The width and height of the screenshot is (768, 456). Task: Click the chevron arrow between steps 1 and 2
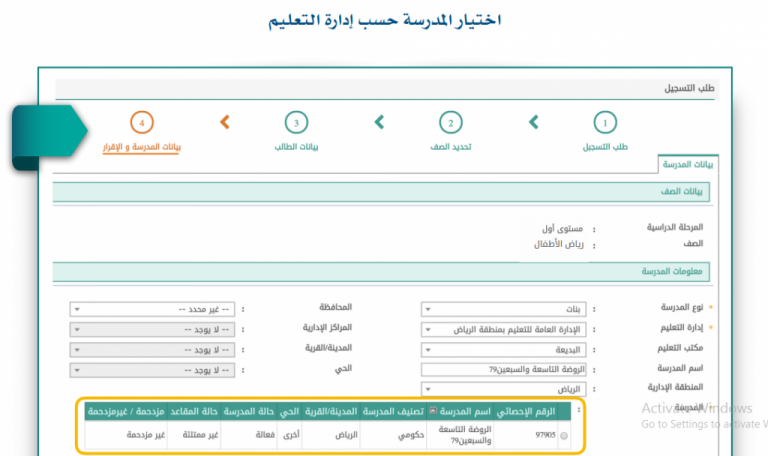tap(534, 122)
